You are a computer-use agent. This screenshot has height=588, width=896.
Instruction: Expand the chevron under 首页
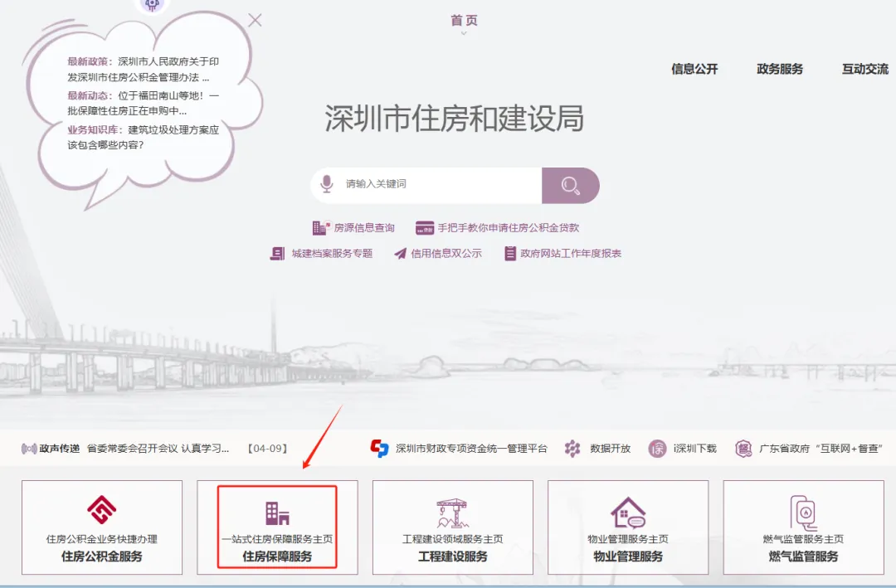(x=464, y=33)
